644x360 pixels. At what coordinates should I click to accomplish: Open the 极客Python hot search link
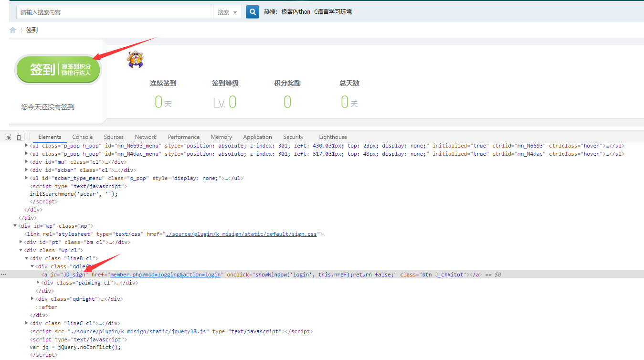(x=296, y=12)
